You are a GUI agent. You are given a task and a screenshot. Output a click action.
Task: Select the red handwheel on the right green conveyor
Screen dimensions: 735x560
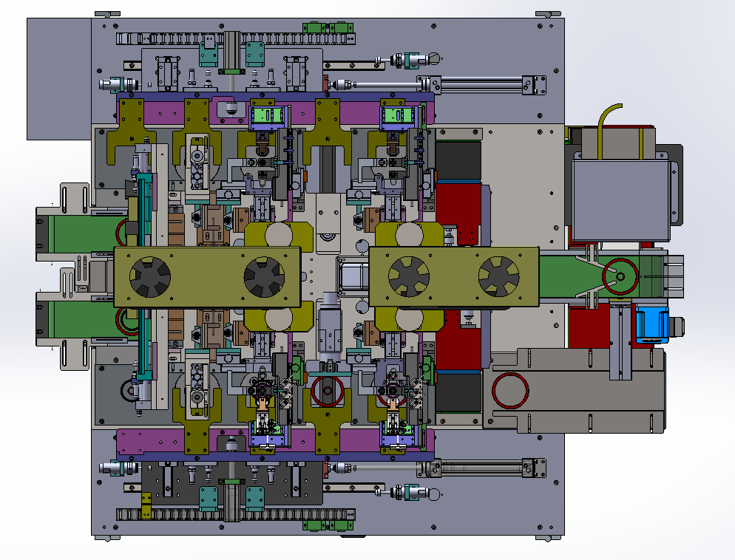[x=620, y=276]
